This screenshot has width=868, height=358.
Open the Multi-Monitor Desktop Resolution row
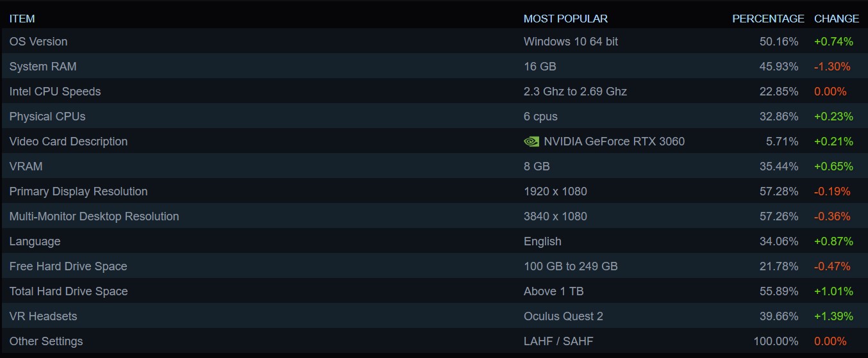click(434, 216)
